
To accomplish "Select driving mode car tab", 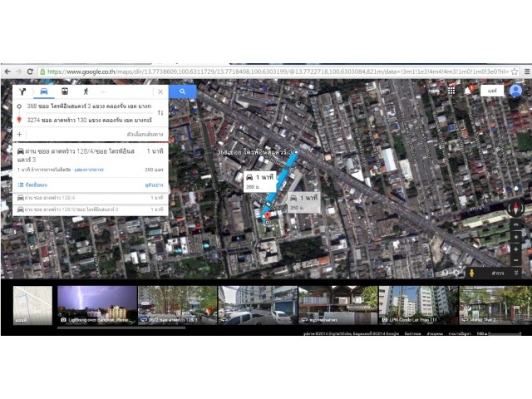I will [44, 91].
